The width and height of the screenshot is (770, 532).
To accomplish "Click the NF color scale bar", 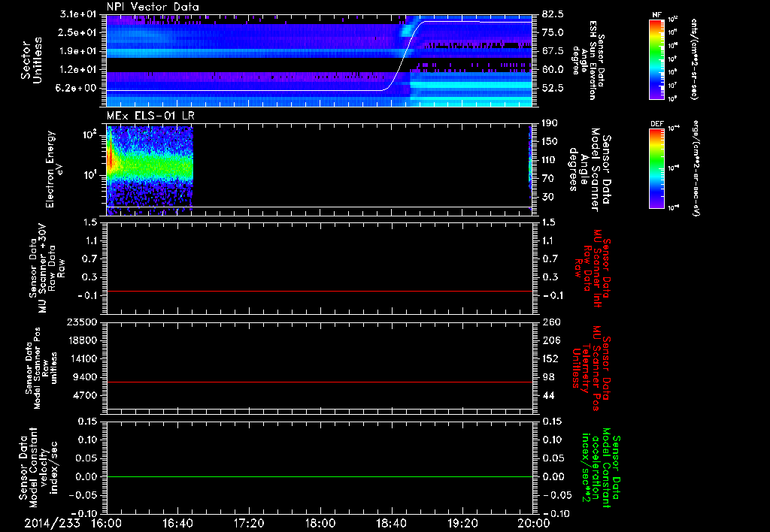I will (656, 59).
